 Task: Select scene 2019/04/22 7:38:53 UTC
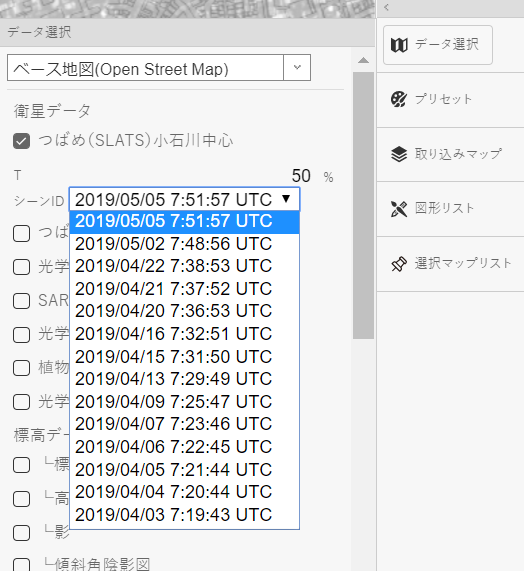point(174,266)
